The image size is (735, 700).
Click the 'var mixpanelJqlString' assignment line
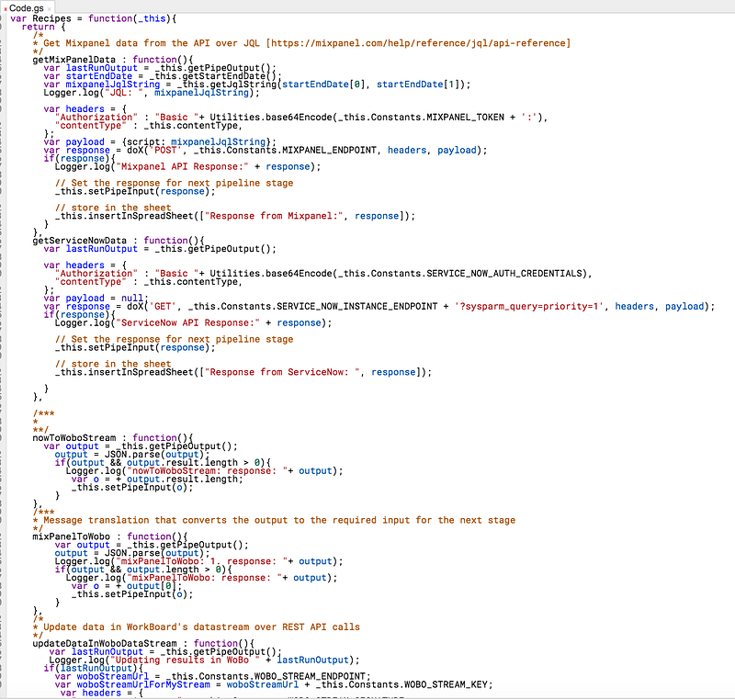pos(257,85)
